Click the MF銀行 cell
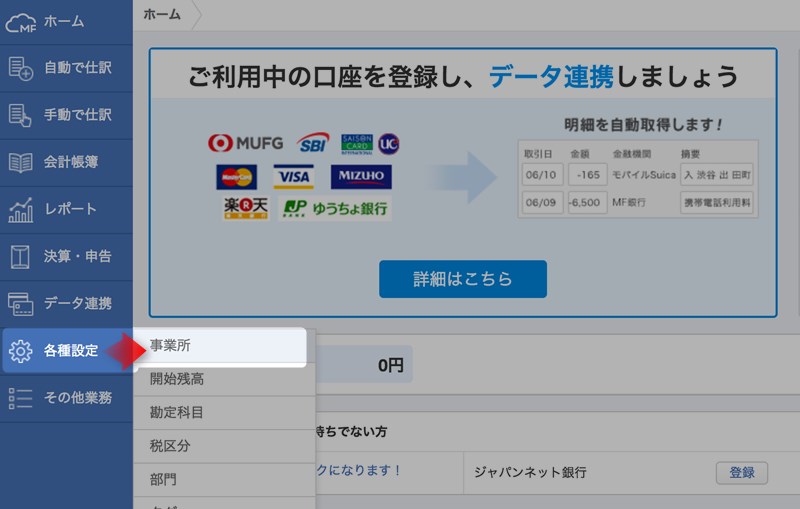The image size is (800, 509). coord(629,202)
